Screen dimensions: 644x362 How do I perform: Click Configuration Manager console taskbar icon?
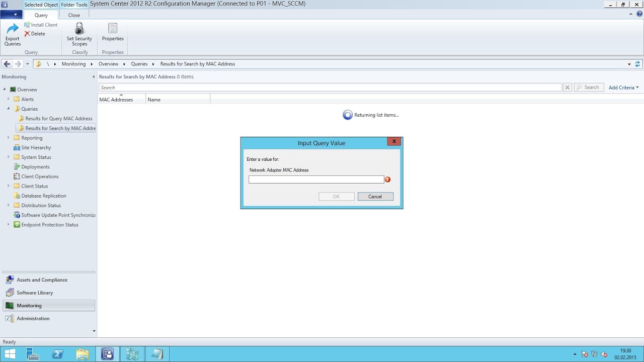tap(107, 354)
